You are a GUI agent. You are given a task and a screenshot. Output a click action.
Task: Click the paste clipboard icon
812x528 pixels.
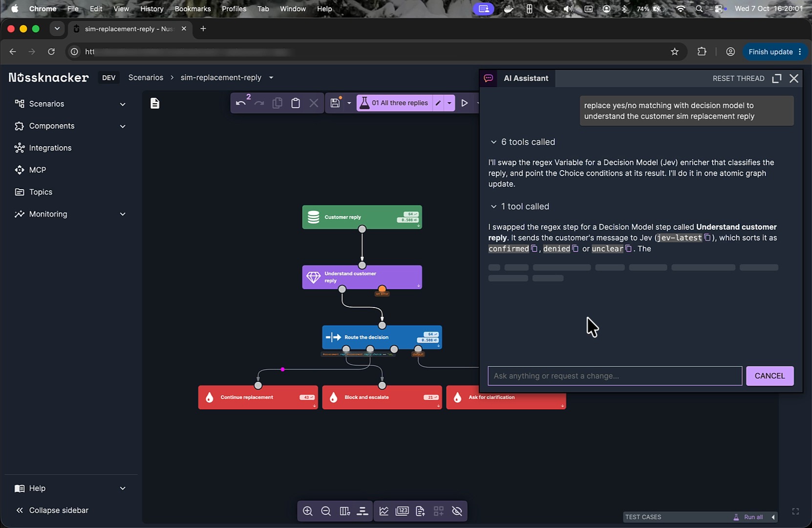pyautogui.click(x=296, y=103)
